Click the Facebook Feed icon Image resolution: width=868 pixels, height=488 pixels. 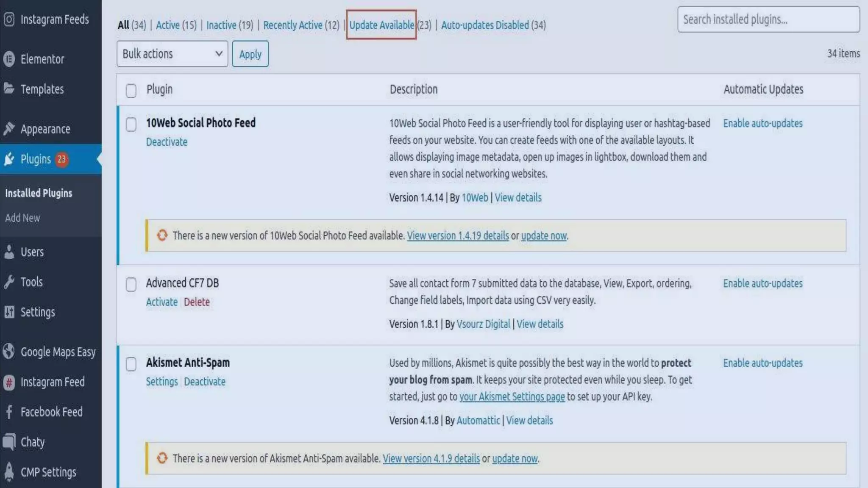(9, 412)
